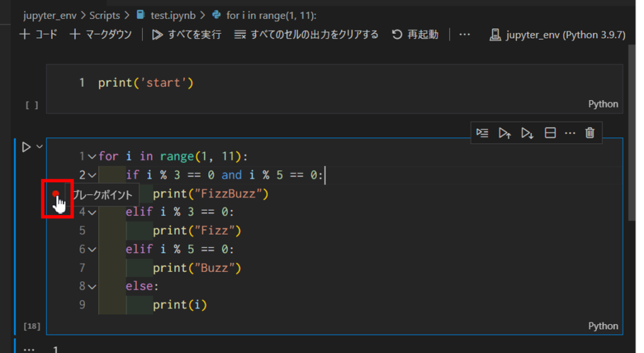The width and height of the screenshot is (644, 353).
Task: Select the jupyter_env Python 3.9.7 kernel
Action: coord(557,35)
